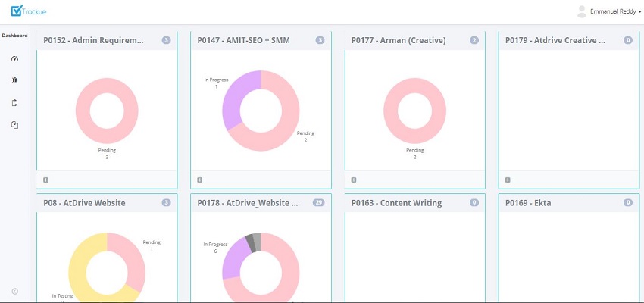The width and height of the screenshot is (644, 303).
Task: Click the user avatar icon
Action: [582, 11]
